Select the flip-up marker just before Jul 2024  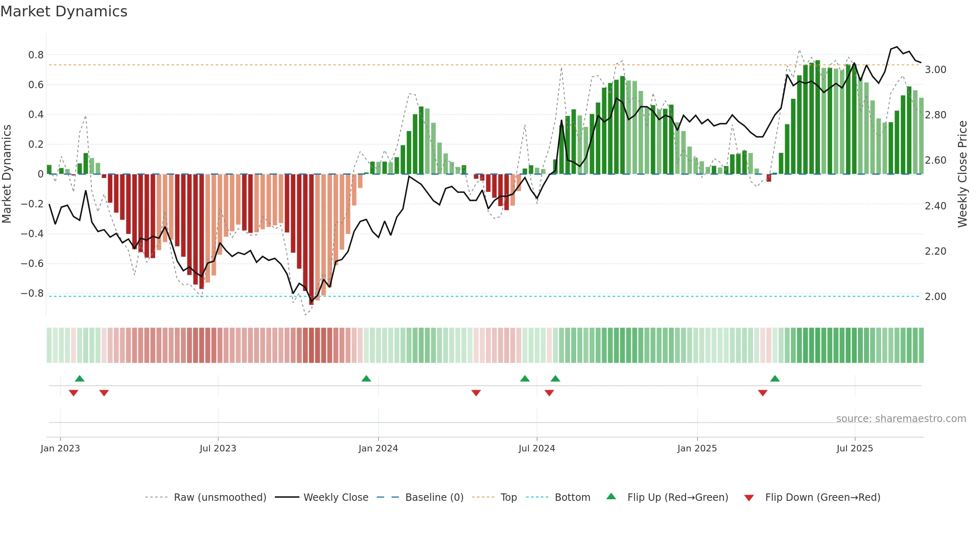pos(525,378)
